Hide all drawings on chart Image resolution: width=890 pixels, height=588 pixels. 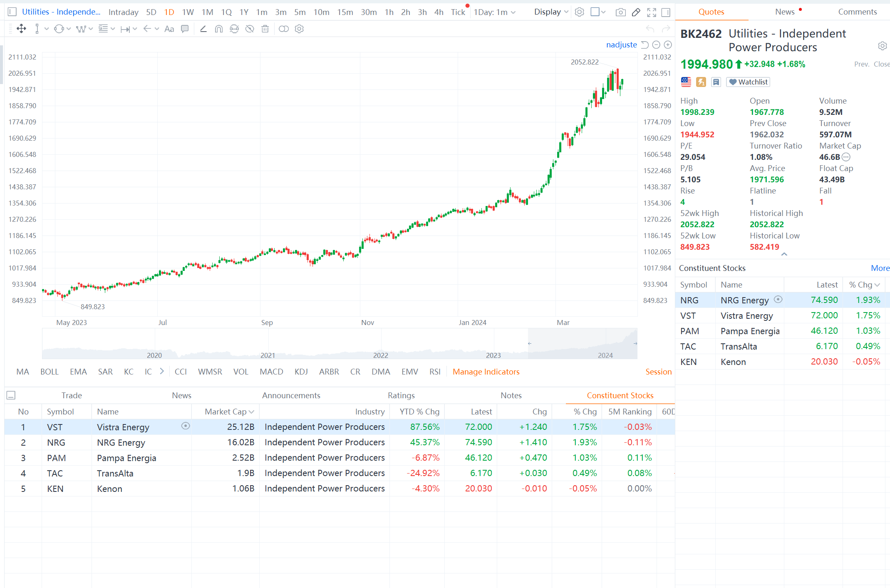(x=250, y=29)
